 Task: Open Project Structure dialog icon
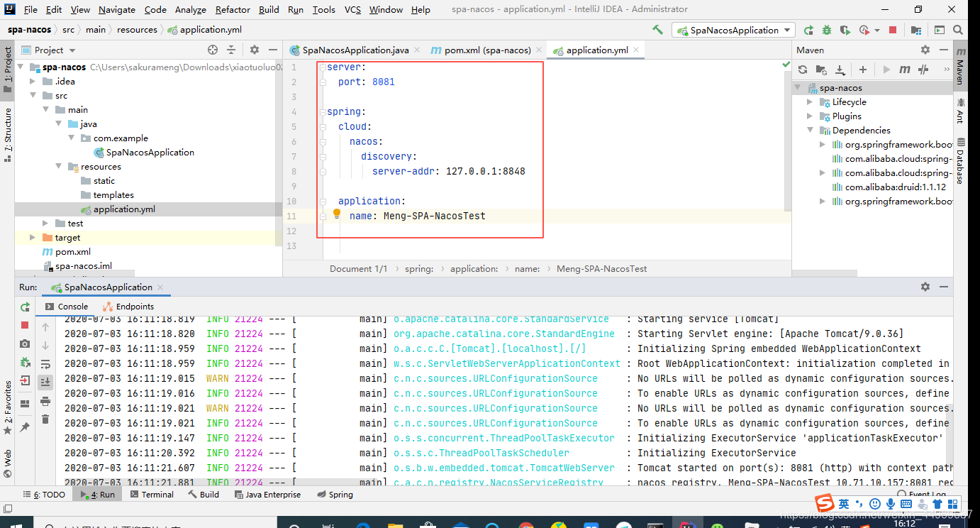[x=916, y=30]
